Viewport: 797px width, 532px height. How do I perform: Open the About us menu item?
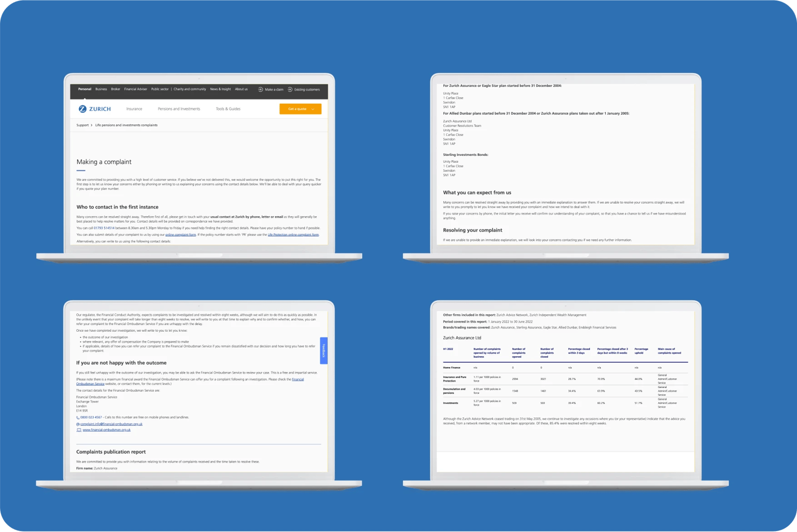pos(241,89)
